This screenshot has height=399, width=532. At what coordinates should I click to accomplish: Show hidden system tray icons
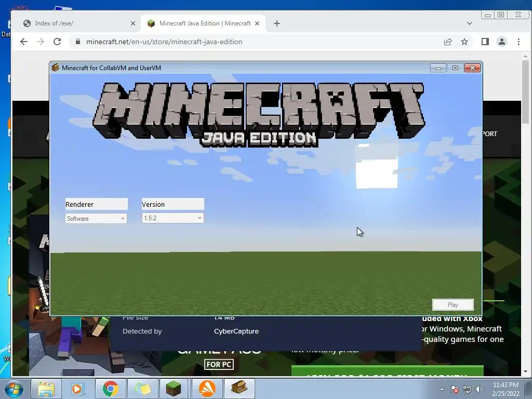click(x=442, y=389)
